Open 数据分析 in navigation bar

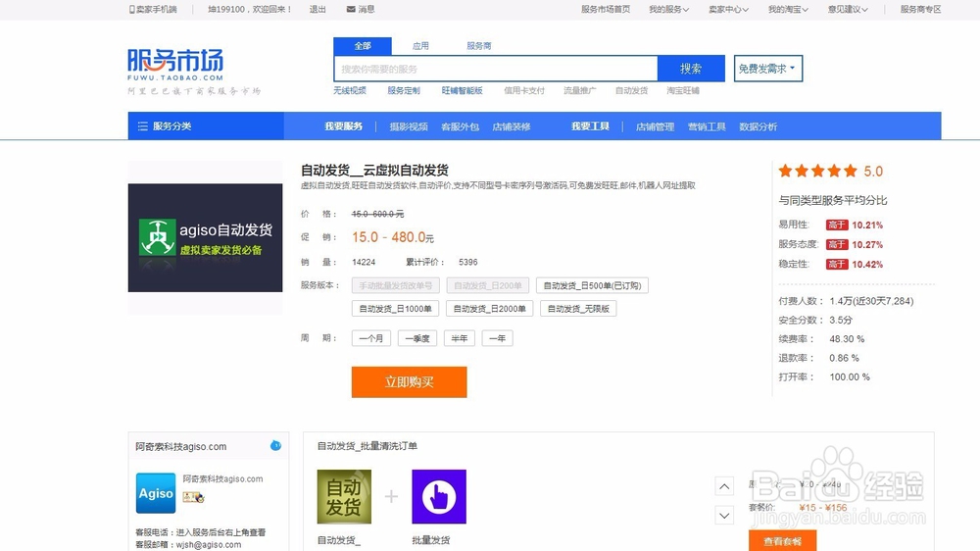[x=758, y=126]
